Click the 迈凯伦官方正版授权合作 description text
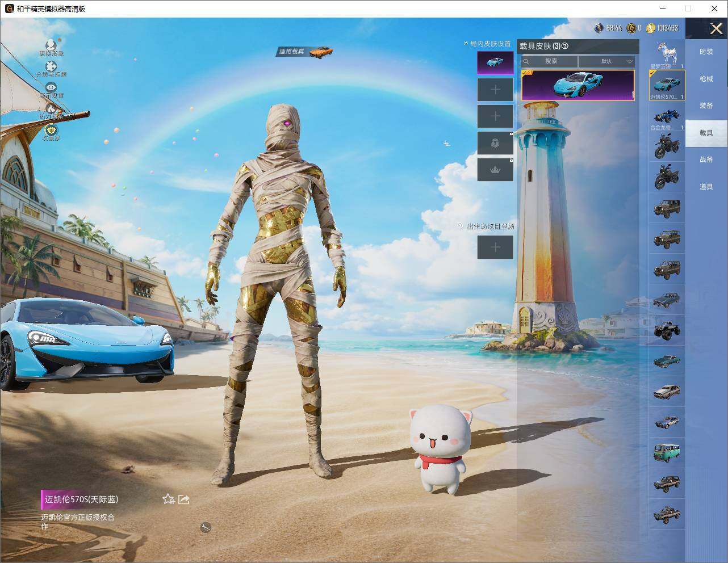This screenshot has width=728, height=563. (77, 522)
